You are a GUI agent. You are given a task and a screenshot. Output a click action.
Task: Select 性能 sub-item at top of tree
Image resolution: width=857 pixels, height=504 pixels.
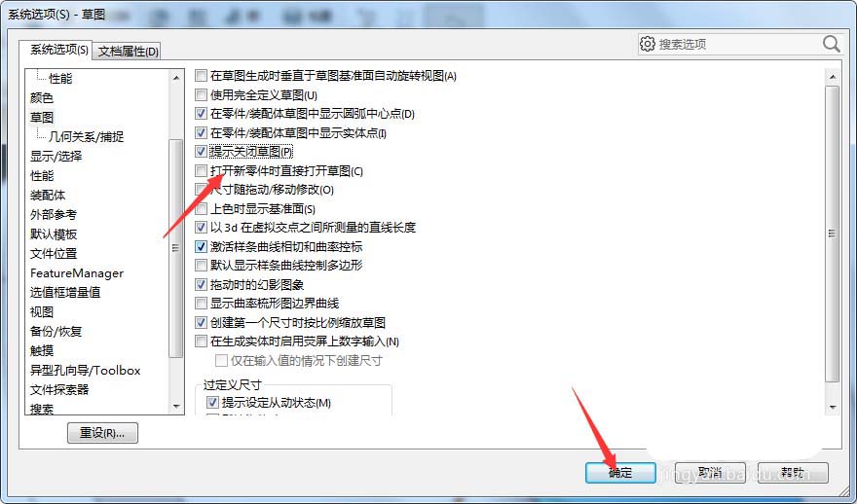60,78
